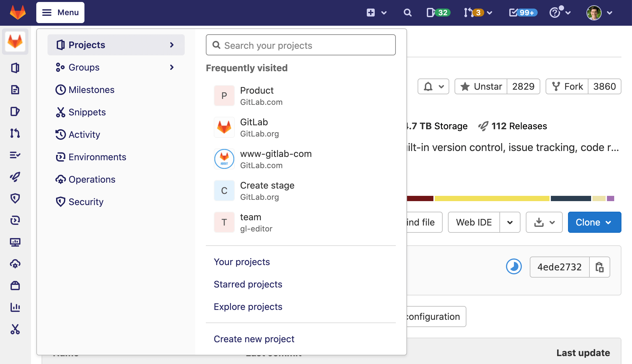Open the Issues icon in the left sidebar
632x364 pixels.
pyautogui.click(x=15, y=112)
